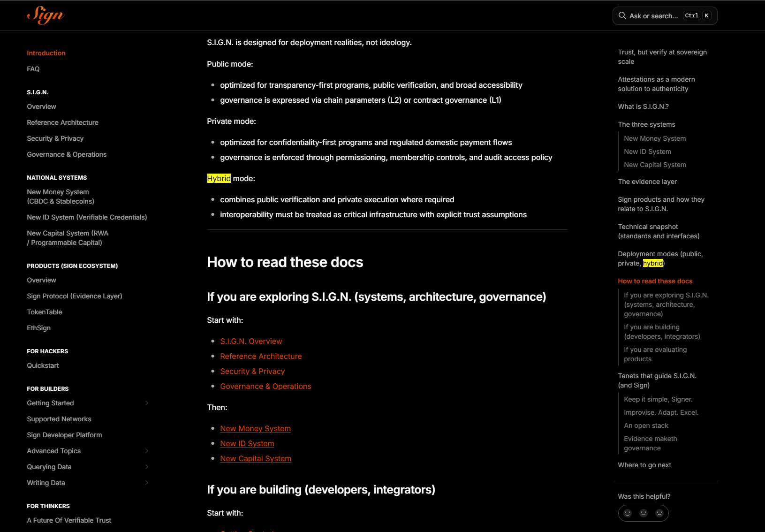Open New Capital System (RWA) sidebar item
765x532 pixels.
point(68,238)
